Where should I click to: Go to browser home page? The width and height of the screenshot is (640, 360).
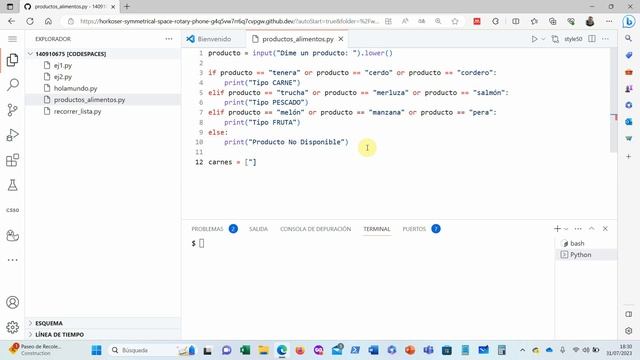pyautogui.click(x=48, y=21)
